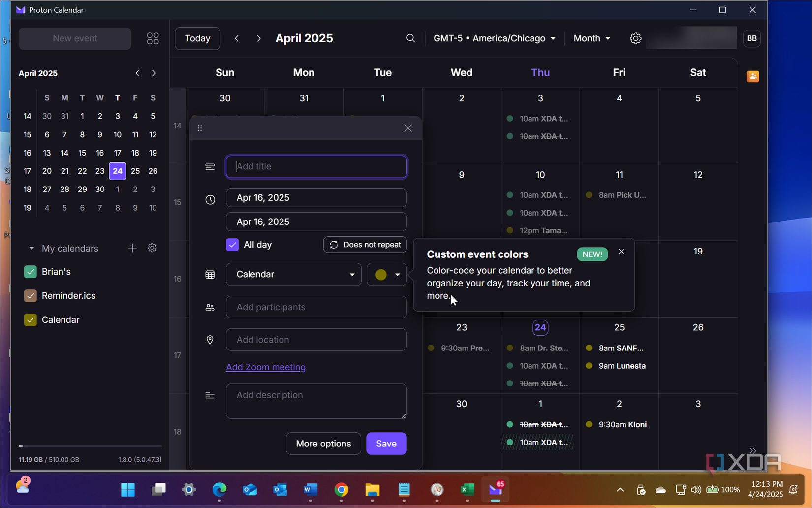Screen dimensions: 812x508
Task: Open Excel from the taskbar
Action: tap(467, 490)
